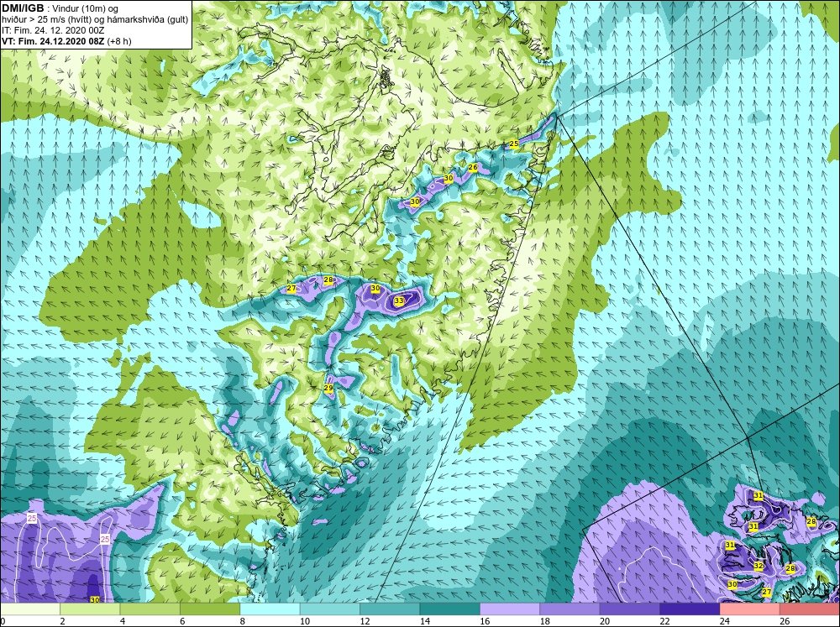
Task: Click the yellow 30 label next to the 33 label
Action: pos(375,288)
